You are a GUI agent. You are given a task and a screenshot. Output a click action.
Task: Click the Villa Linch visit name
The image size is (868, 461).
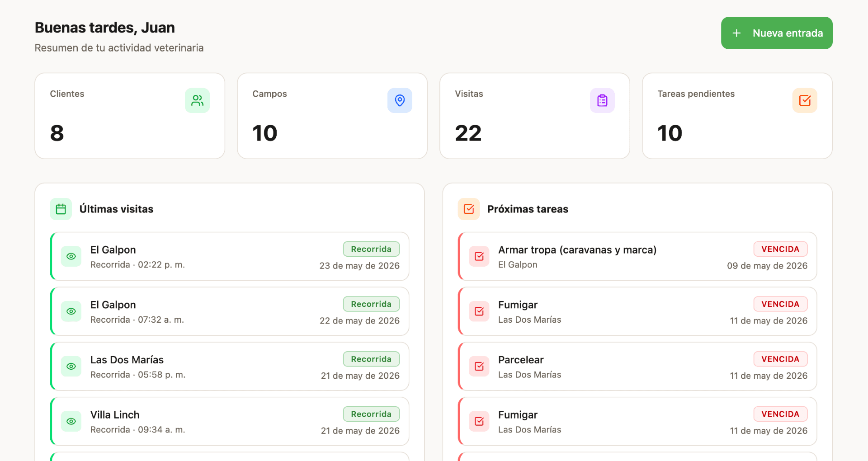point(115,415)
